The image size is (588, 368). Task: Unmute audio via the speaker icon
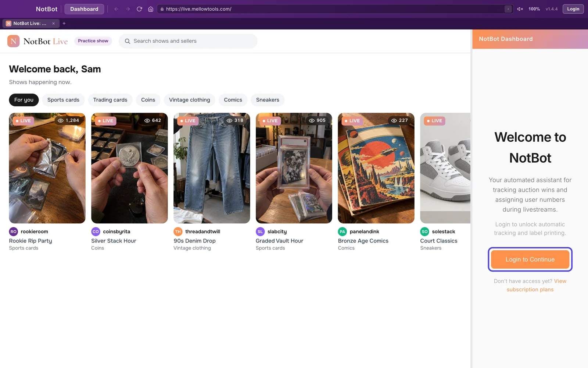tap(520, 9)
